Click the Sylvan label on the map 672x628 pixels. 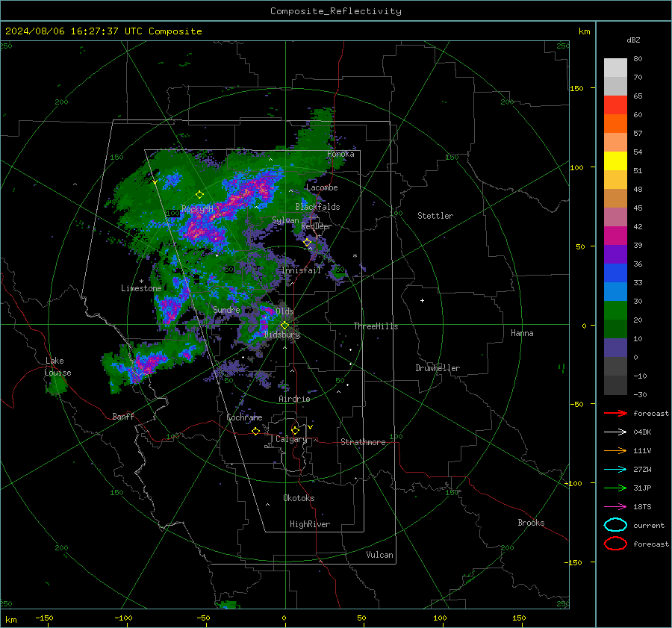pyautogui.click(x=285, y=220)
